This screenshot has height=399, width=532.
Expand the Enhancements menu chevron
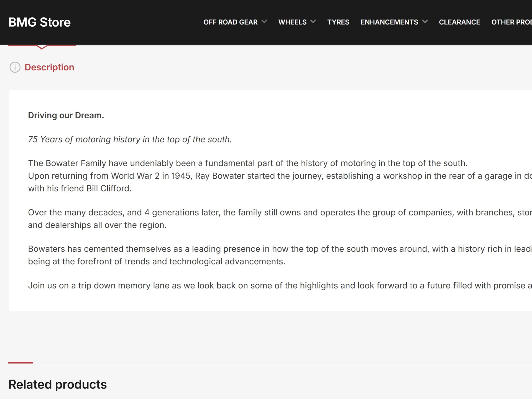click(x=425, y=22)
